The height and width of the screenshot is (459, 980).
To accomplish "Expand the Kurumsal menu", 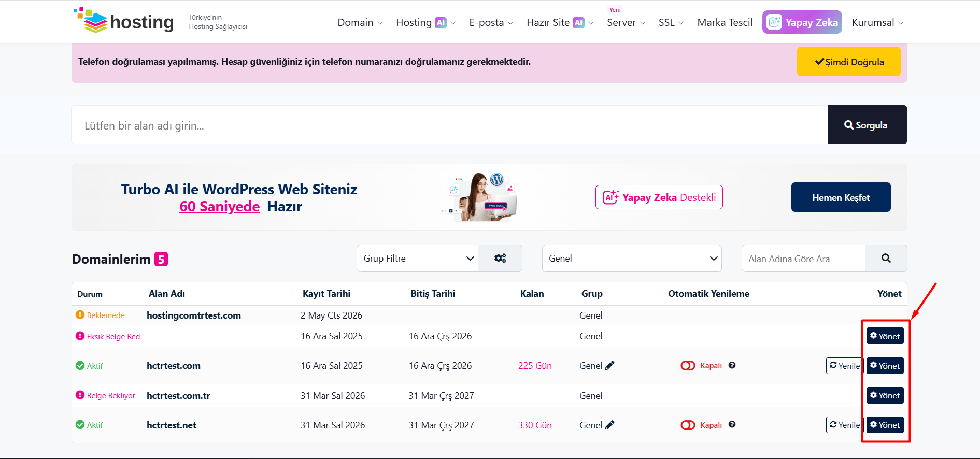I will 878,22.
